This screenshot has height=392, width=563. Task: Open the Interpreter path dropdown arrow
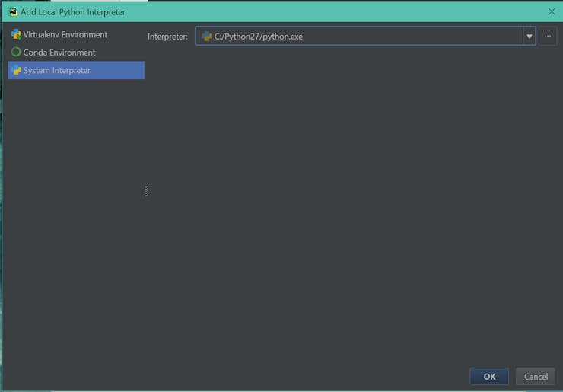coord(529,37)
